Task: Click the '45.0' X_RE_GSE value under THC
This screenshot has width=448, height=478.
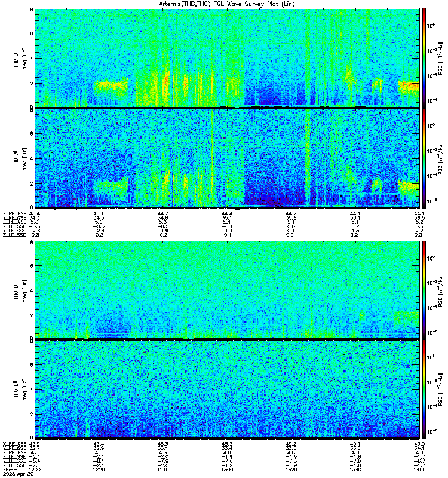Action: click(x=419, y=444)
